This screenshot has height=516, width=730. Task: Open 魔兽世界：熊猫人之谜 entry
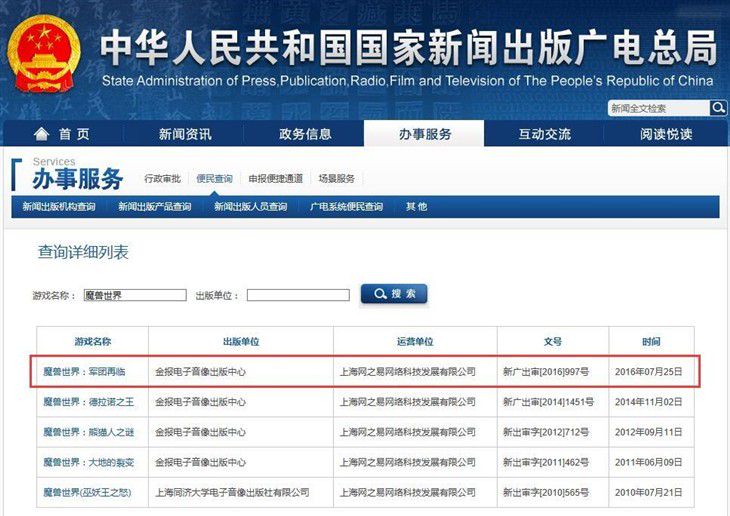pyautogui.click(x=88, y=432)
